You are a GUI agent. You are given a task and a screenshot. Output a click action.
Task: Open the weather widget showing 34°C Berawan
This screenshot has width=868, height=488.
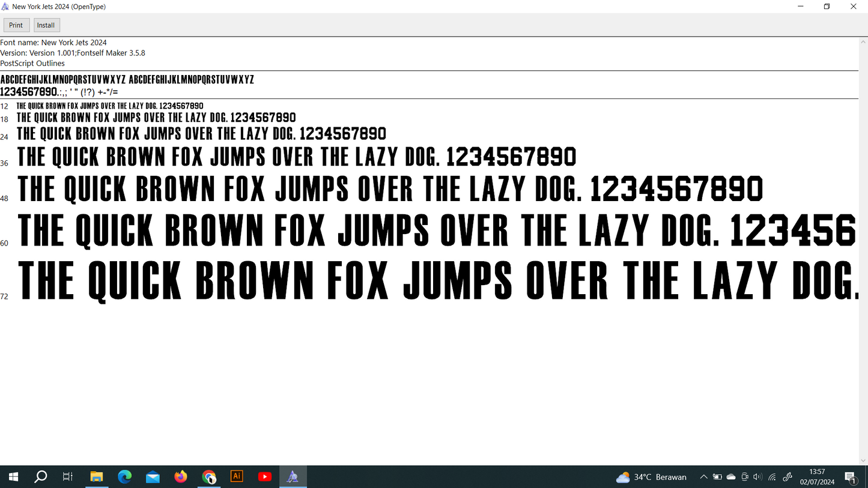651,477
